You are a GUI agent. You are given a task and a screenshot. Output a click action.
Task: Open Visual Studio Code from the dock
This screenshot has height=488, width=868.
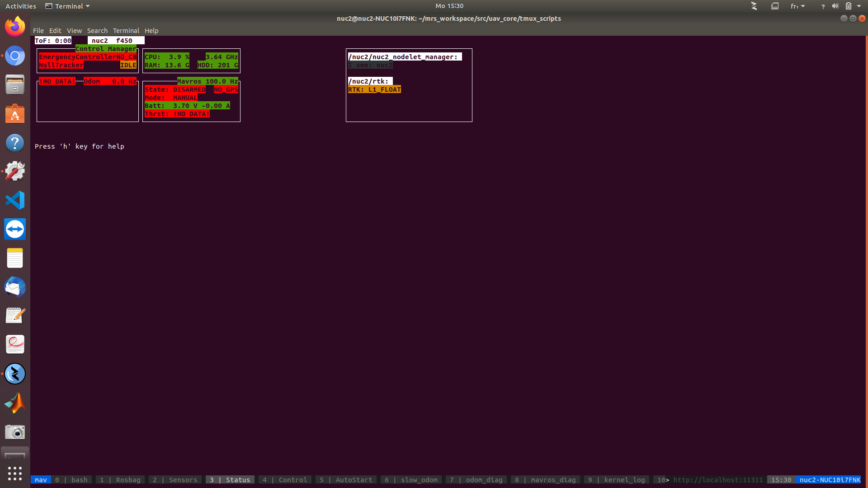14,200
